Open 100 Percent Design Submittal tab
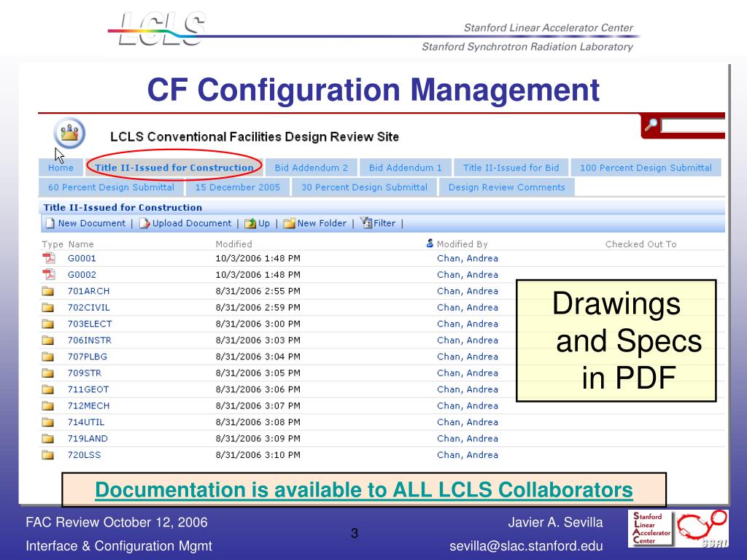Image resolution: width=747 pixels, height=560 pixels. pyautogui.click(x=646, y=168)
